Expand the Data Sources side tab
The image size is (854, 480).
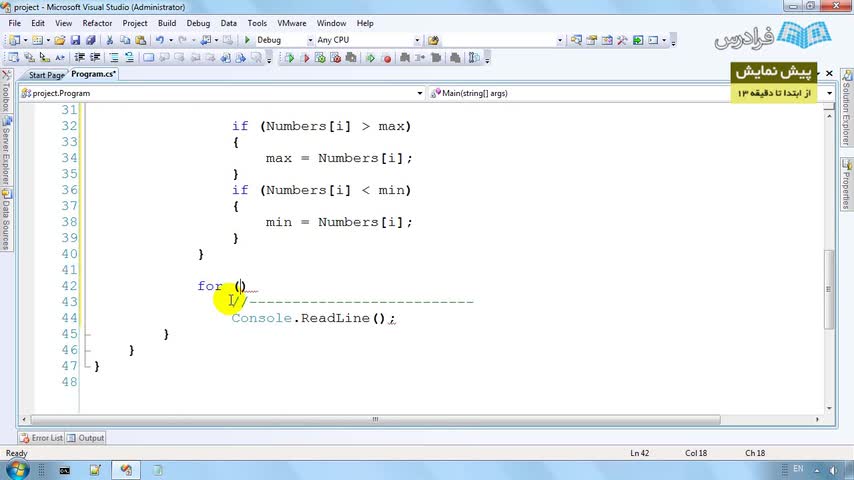[7, 220]
